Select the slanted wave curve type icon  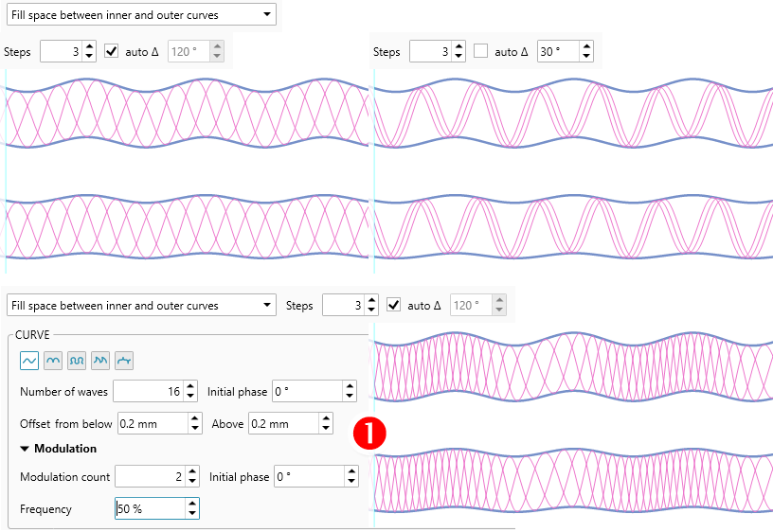(x=100, y=361)
